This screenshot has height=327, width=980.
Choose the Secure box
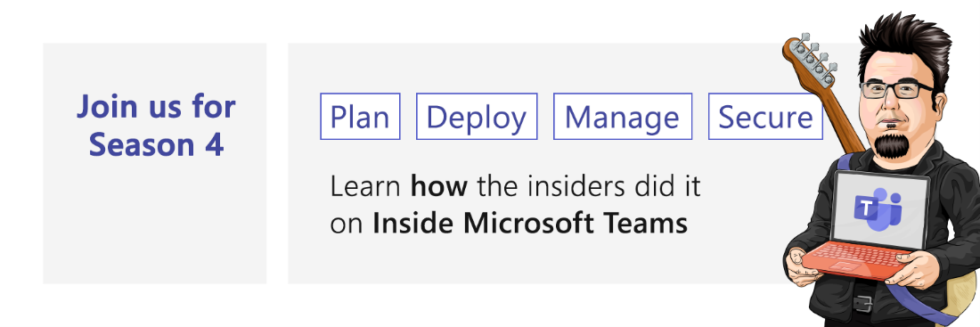[x=765, y=117]
